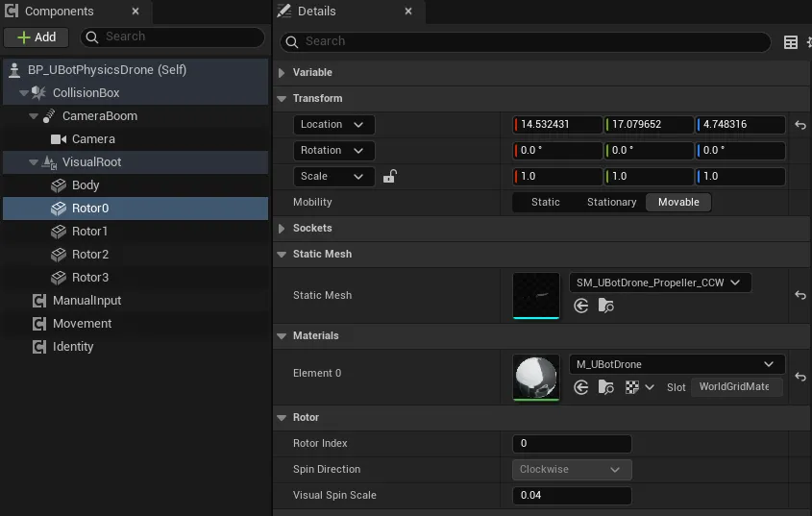Select the ManualInput component icon
812x516 pixels.
pos(39,301)
